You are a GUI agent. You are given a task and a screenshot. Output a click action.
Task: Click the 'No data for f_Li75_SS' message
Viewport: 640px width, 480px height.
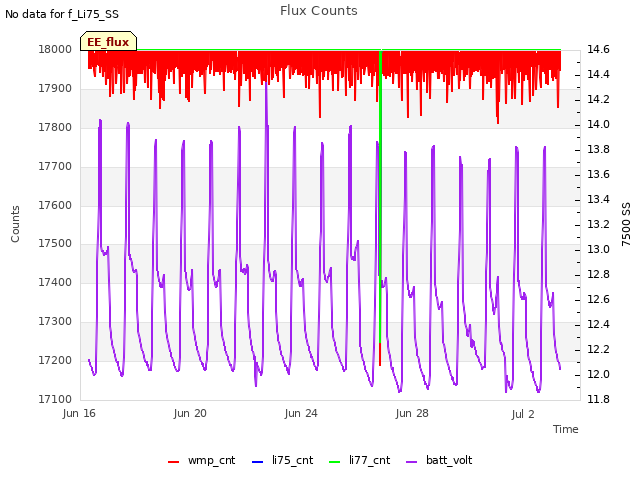[62, 14]
